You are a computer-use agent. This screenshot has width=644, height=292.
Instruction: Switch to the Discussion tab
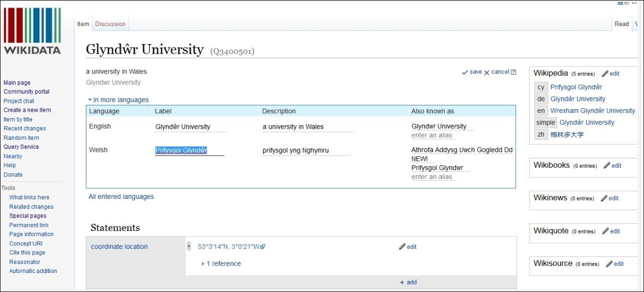pos(110,24)
